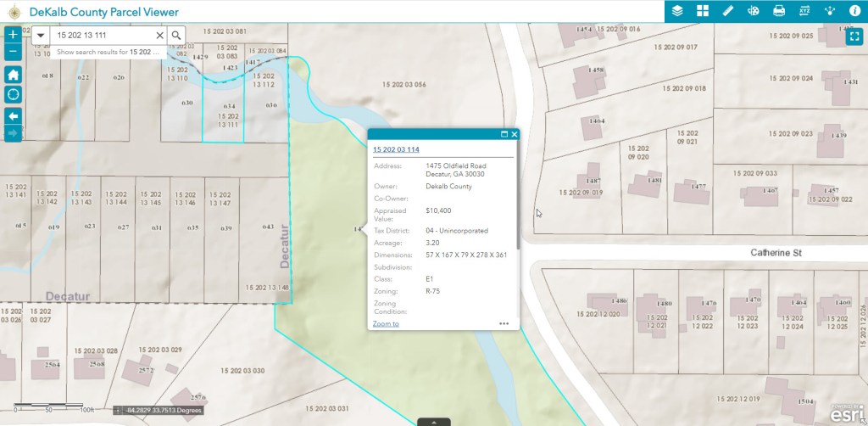868x426 pixels.
Task: Go to the default home extent
Action: 13,74
